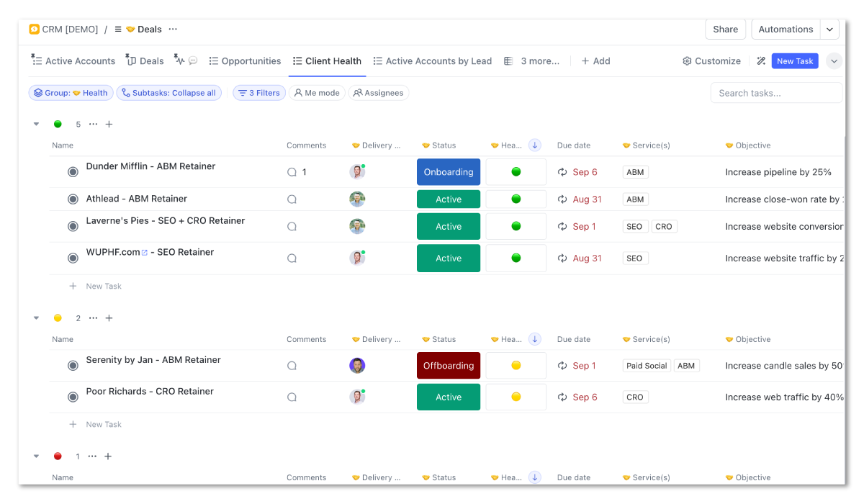Click the status circle on the Athlead task

(72, 199)
